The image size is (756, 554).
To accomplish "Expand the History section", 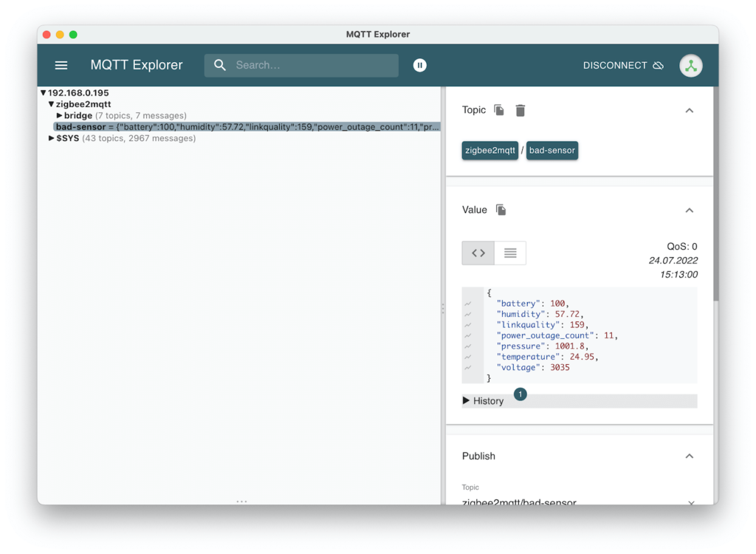I will pyautogui.click(x=580, y=401).
